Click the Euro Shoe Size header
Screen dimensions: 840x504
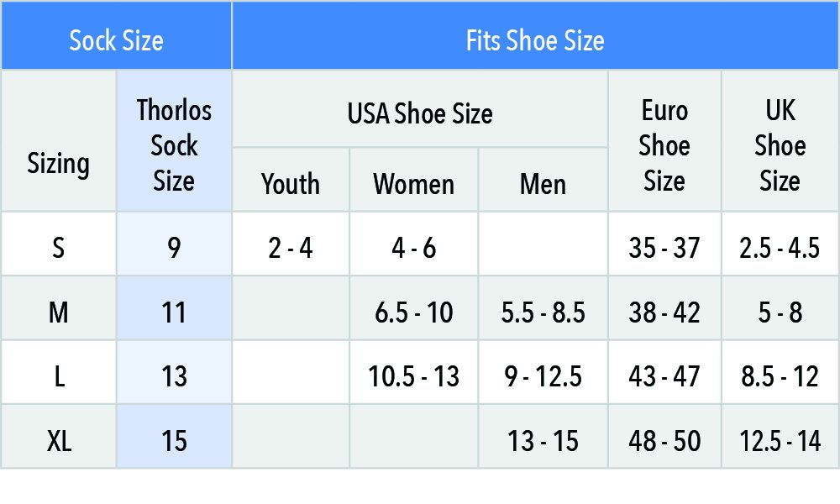(664, 141)
